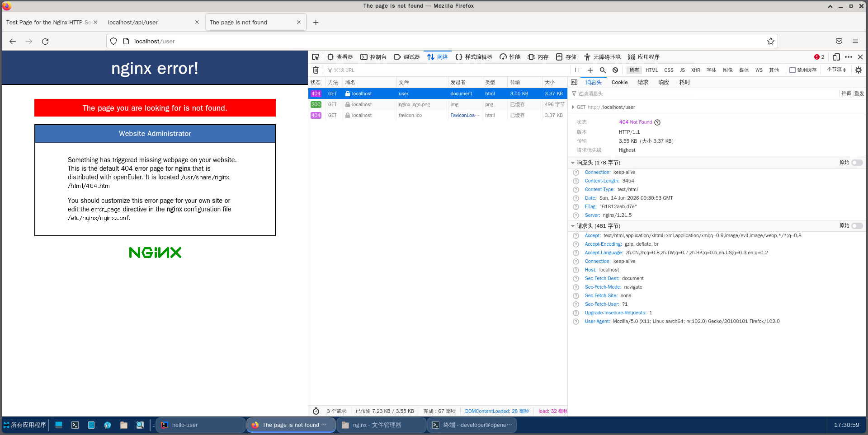The image size is (868, 435).
Task: Click the address bar showing localhost/user
Action: [442, 41]
